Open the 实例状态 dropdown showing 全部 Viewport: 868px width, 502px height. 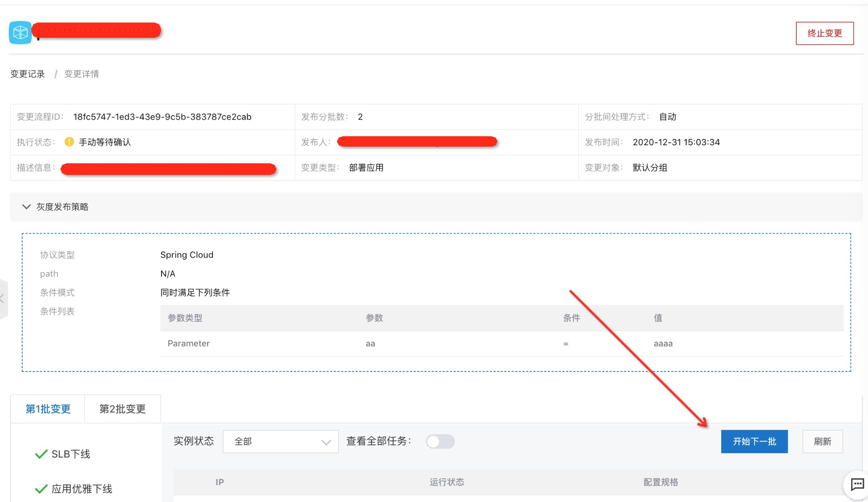[x=280, y=442]
